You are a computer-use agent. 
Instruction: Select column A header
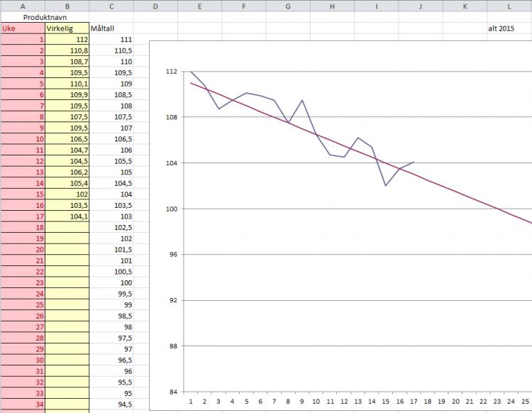[x=23, y=6]
